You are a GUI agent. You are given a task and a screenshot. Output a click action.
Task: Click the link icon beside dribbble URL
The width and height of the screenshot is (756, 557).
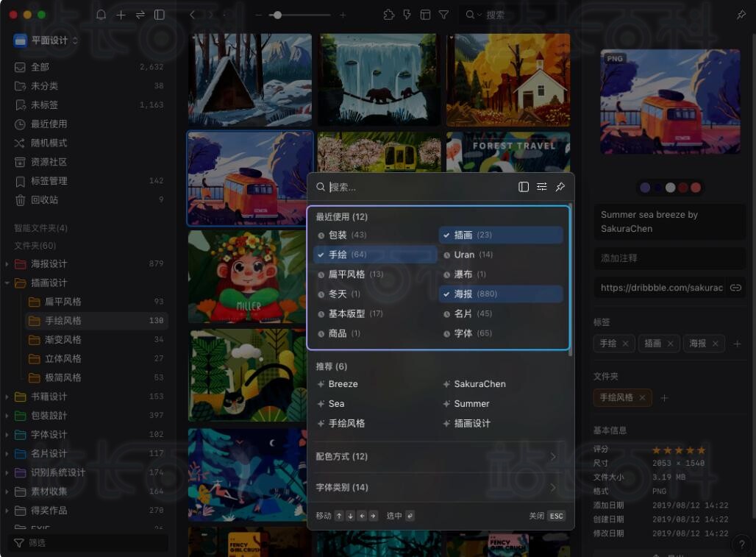(735, 288)
